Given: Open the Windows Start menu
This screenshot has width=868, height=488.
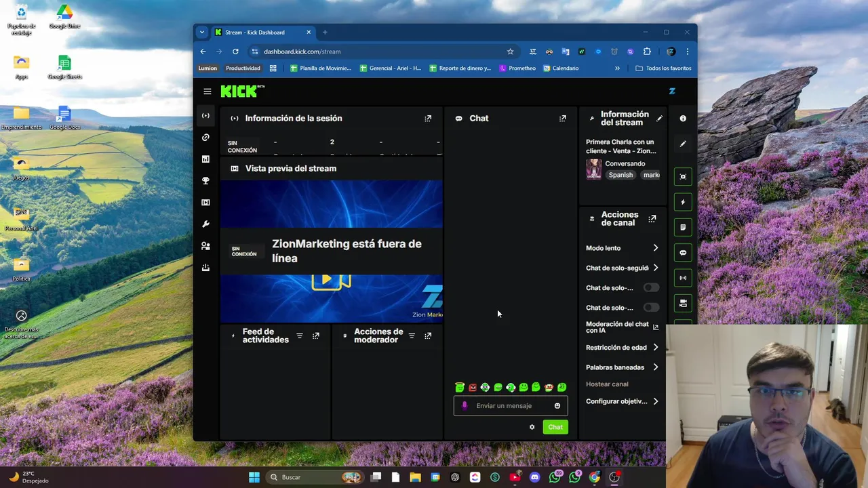Looking at the screenshot, I should click(254, 477).
